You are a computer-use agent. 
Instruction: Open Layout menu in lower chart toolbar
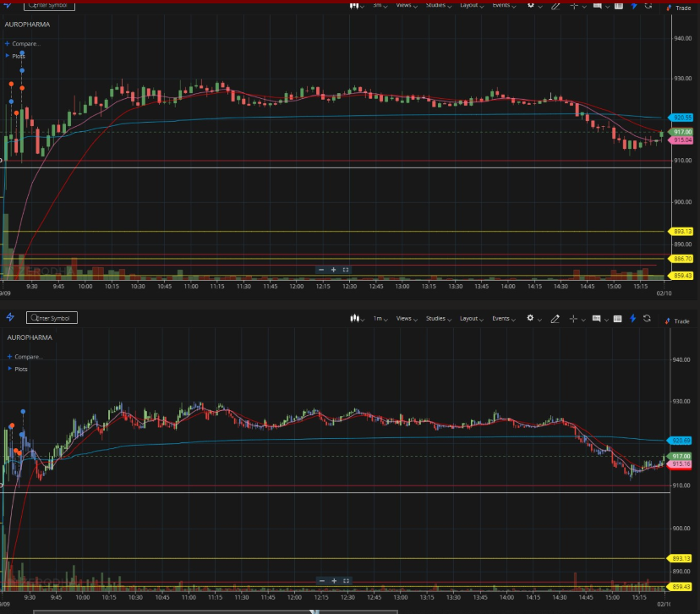pyautogui.click(x=472, y=318)
